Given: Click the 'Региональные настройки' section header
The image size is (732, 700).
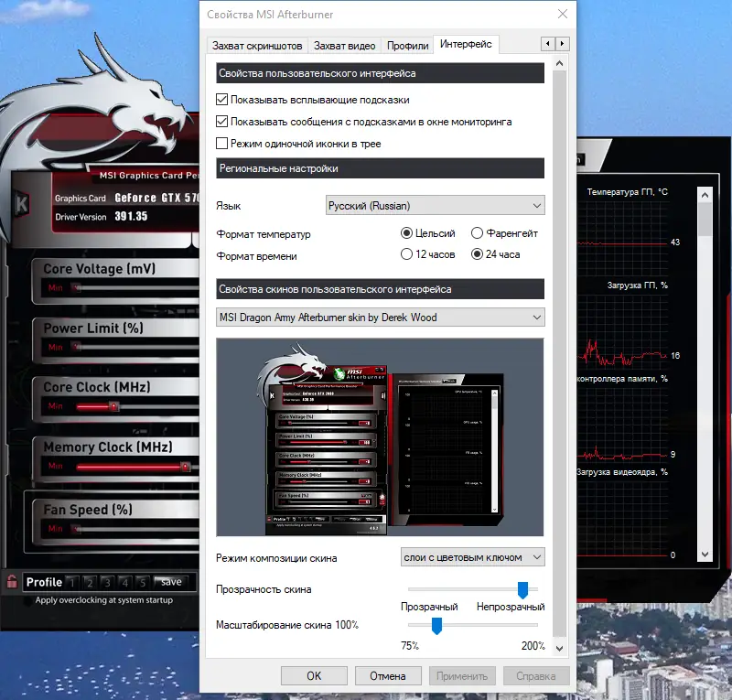Looking at the screenshot, I should pos(380,168).
